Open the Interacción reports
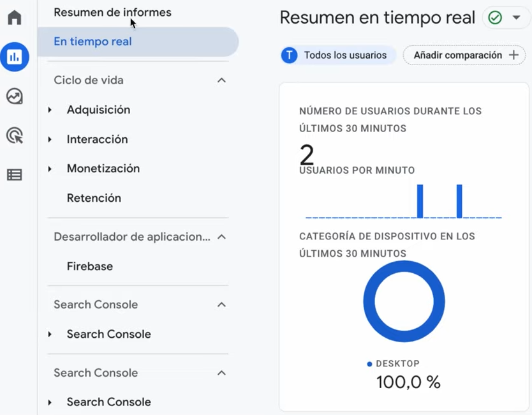 [x=98, y=139]
